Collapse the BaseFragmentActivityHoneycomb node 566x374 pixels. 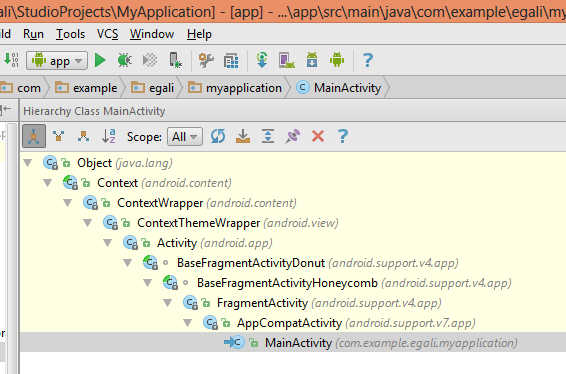(x=148, y=283)
